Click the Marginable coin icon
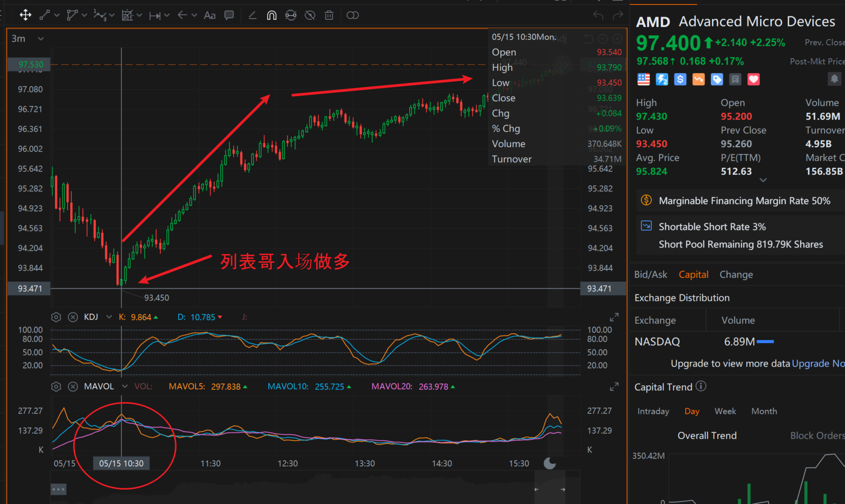The height and width of the screenshot is (504, 845). pos(646,200)
